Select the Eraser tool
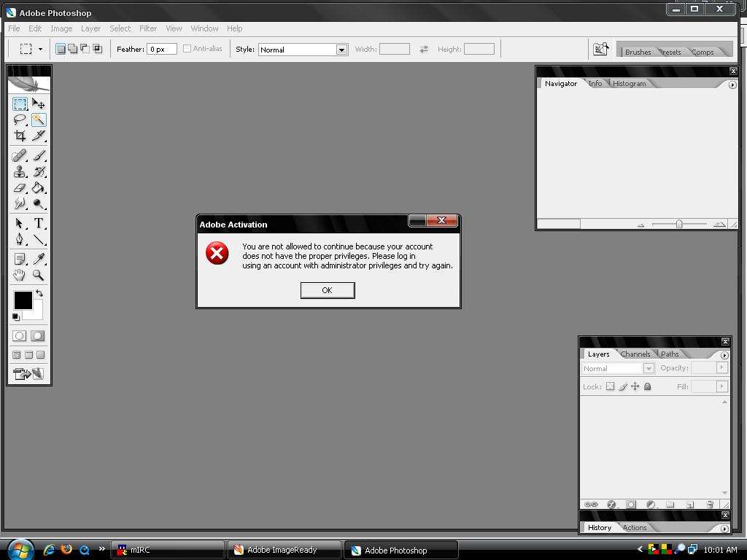 coord(20,187)
